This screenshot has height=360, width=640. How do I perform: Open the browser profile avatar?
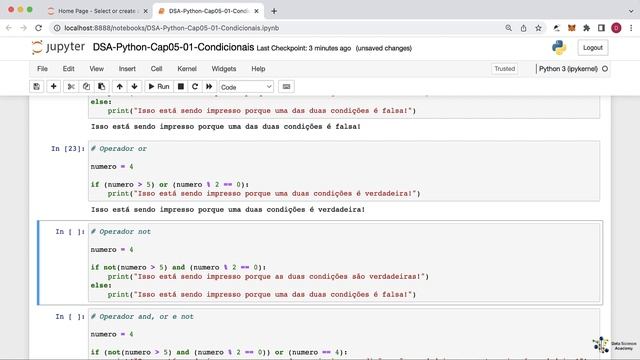point(616,28)
